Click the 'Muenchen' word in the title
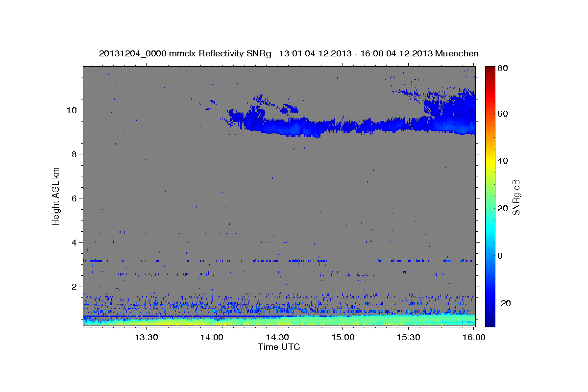 point(456,53)
